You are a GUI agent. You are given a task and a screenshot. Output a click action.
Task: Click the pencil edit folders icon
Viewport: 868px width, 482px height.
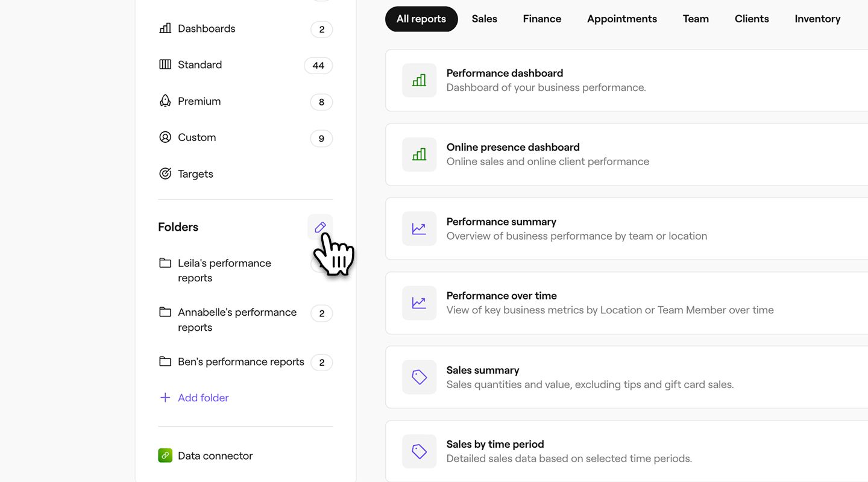click(x=320, y=227)
